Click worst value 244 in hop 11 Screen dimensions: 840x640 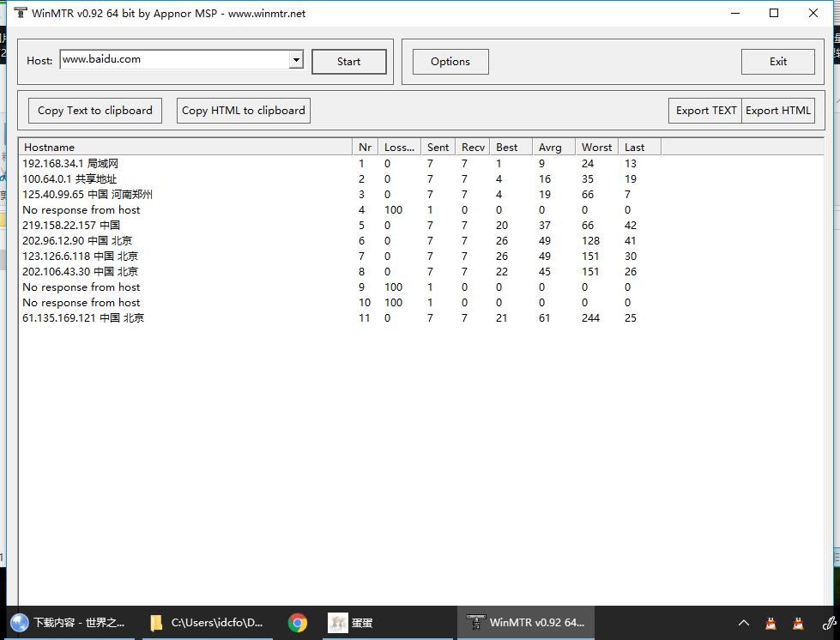tap(591, 318)
